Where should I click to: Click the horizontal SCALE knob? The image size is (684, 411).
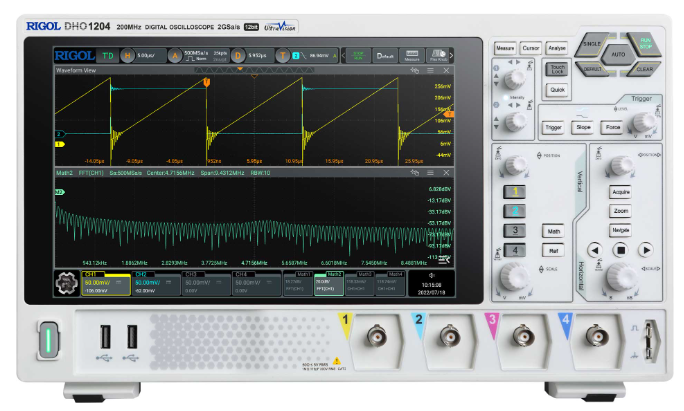[622, 276]
